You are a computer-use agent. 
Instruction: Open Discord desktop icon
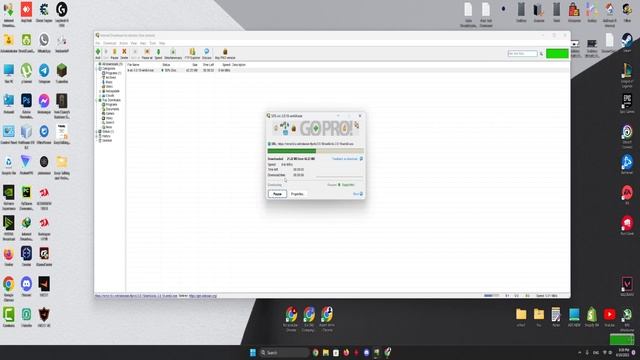pos(27,286)
